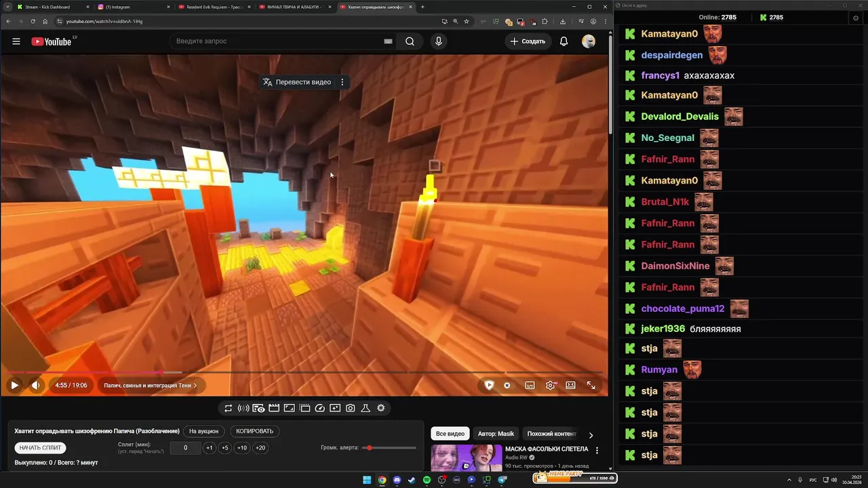Select the Автор: Masik chip
The height and width of the screenshot is (488, 868).
coord(496,434)
